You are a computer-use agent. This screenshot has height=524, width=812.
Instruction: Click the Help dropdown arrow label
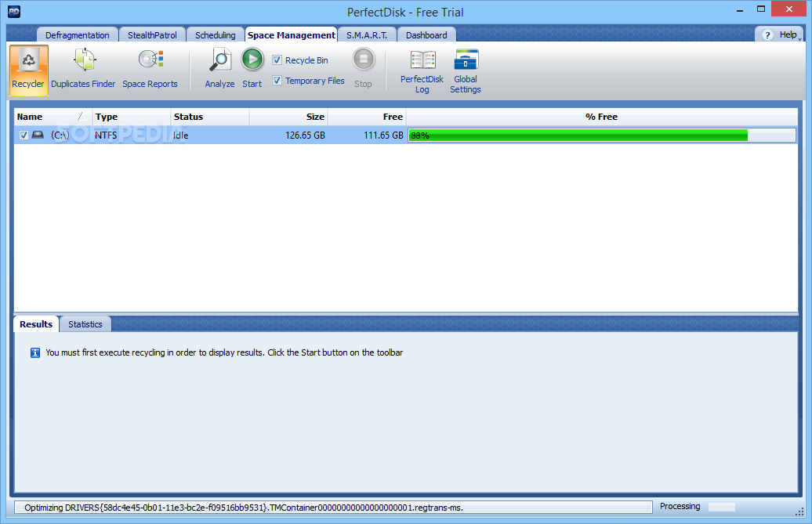(x=799, y=38)
